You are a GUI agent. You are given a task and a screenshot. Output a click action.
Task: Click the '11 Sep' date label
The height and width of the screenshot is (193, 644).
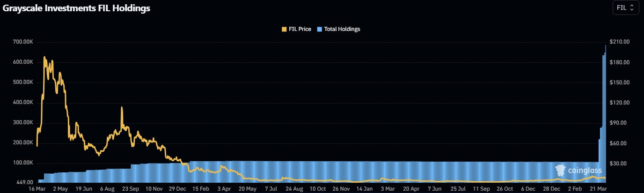482,189
